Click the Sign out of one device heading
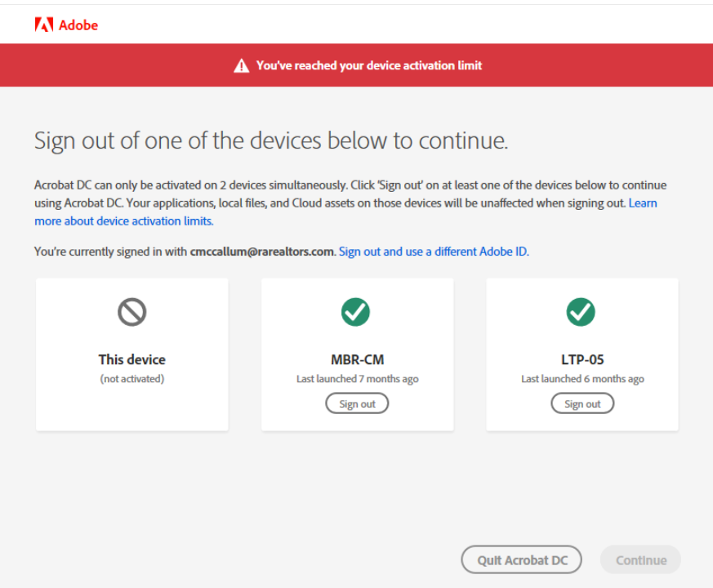This screenshot has height=588, width=713. 271,140
